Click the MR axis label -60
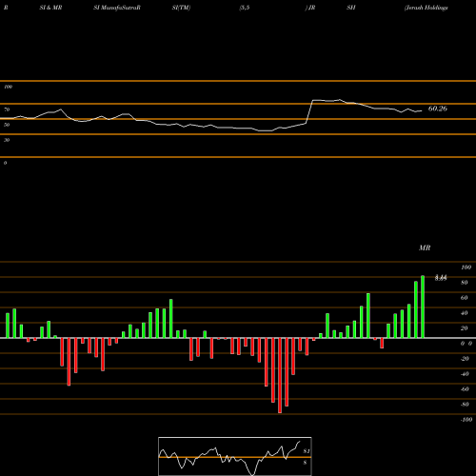Viewport: 476px width, 476px height. pos(465,389)
